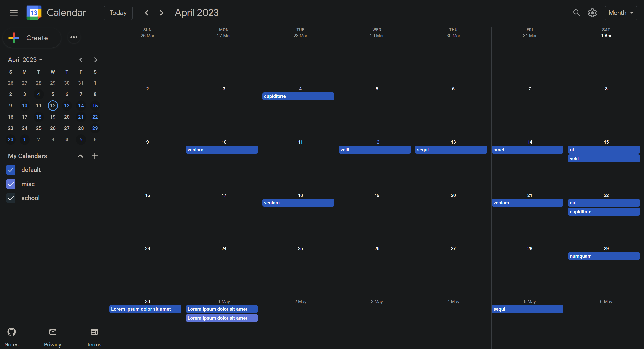Collapse the My Calendars section

click(80, 156)
